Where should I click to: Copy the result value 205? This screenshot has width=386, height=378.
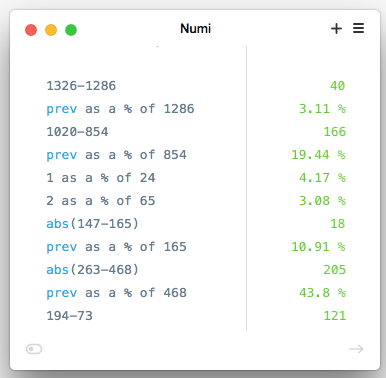[335, 270]
